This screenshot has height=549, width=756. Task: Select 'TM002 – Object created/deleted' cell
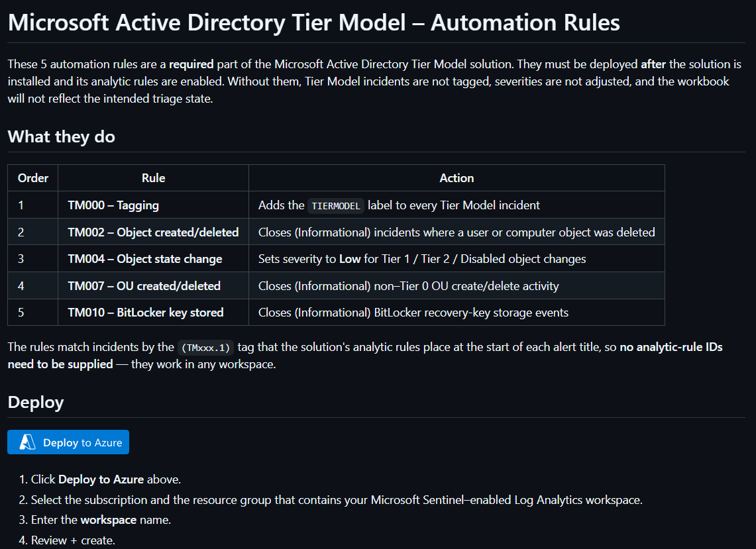(153, 232)
